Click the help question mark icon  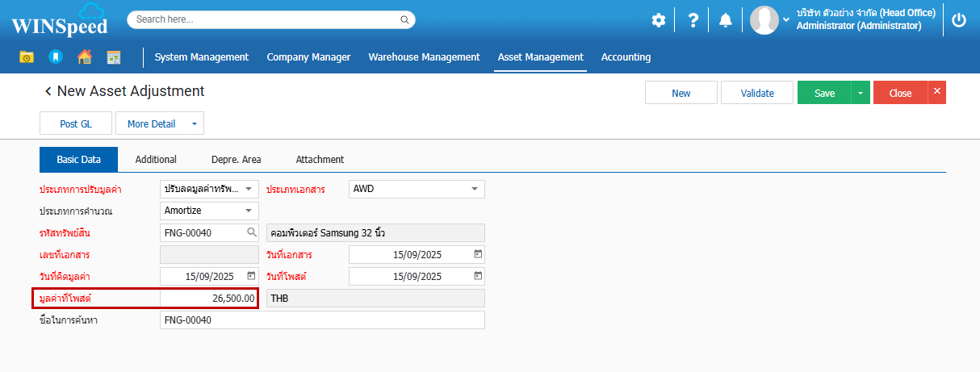coord(693,20)
